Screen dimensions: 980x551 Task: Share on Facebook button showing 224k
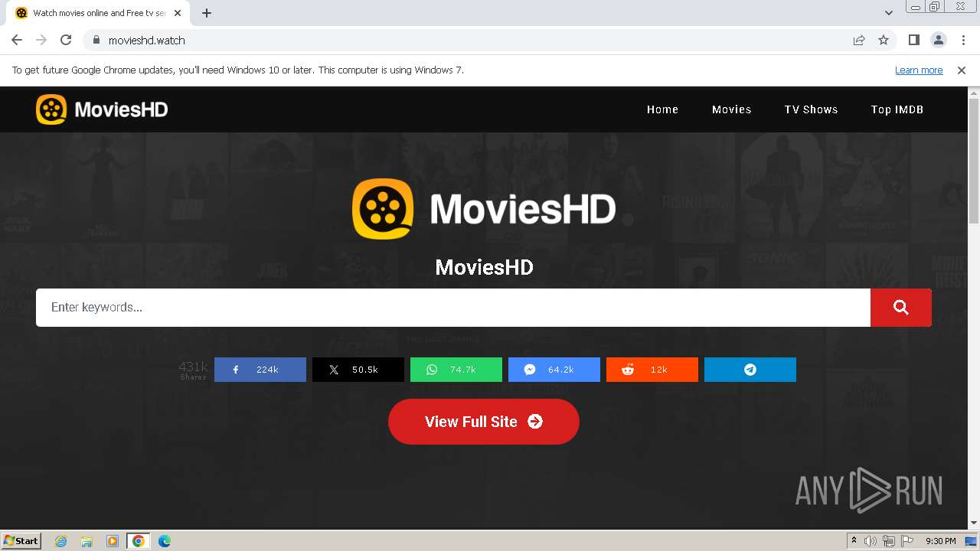click(260, 370)
